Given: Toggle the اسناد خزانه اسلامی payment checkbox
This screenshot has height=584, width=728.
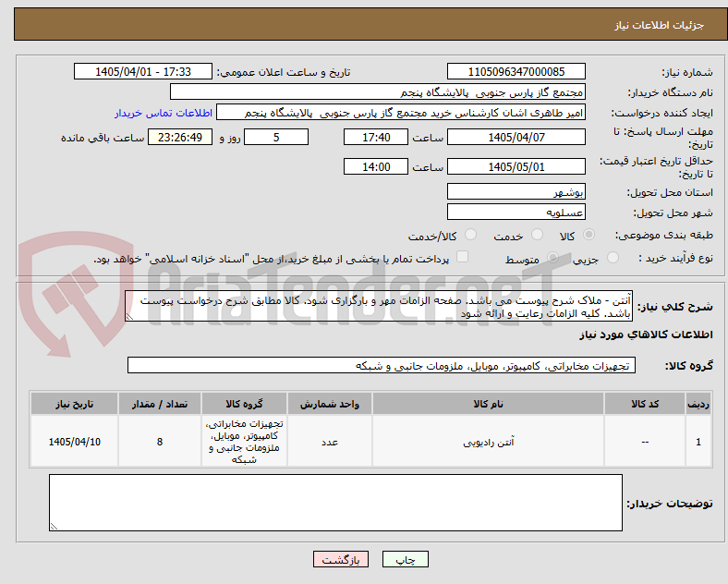Looking at the screenshot, I should coord(462,257).
